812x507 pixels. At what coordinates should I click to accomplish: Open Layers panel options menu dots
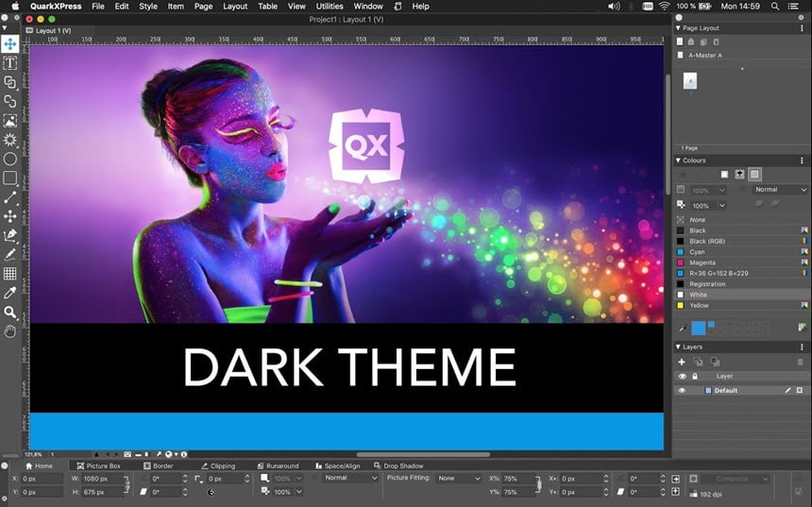[803, 347]
